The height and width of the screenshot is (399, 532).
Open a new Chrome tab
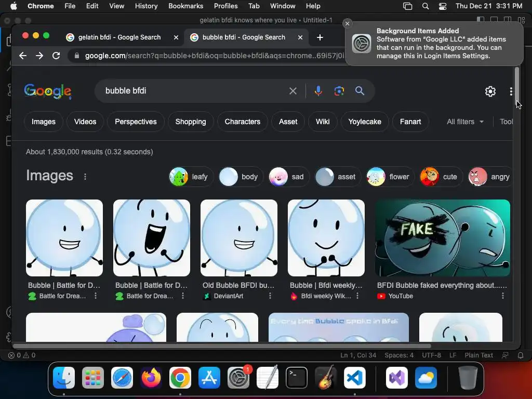pos(320,37)
